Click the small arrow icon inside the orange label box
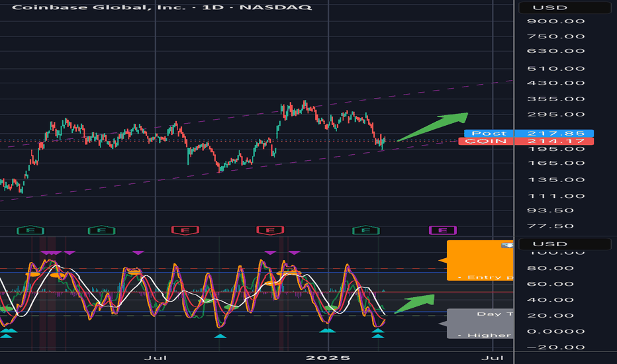The height and width of the screenshot is (364, 617). [507, 245]
